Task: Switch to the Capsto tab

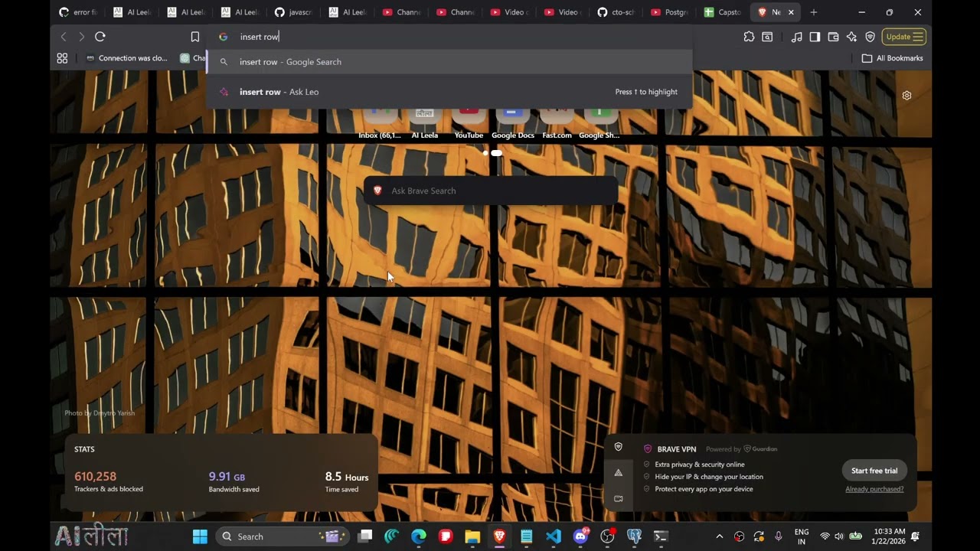Action: tap(721, 12)
